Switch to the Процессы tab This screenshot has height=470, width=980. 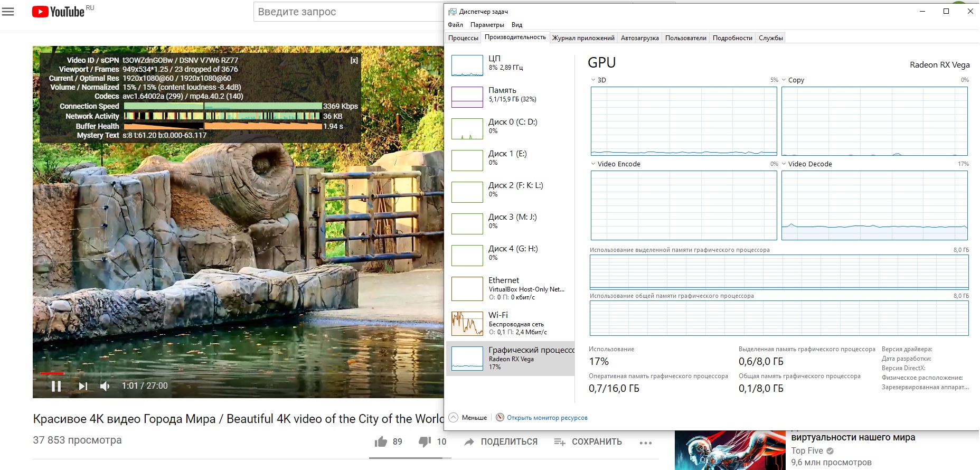[x=463, y=38]
